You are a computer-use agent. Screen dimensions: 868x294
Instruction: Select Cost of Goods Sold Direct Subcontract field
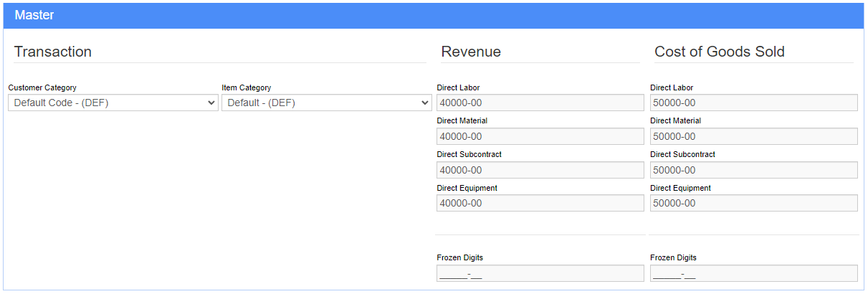click(754, 170)
